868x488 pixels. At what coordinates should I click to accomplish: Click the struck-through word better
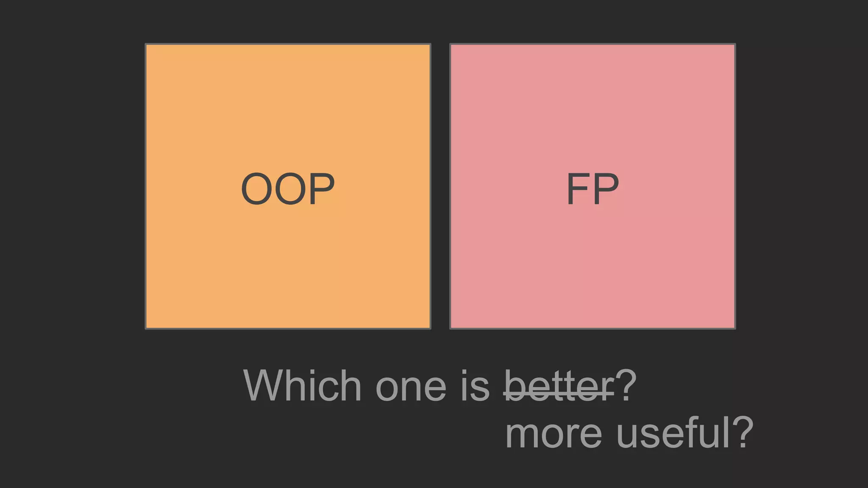(559, 386)
